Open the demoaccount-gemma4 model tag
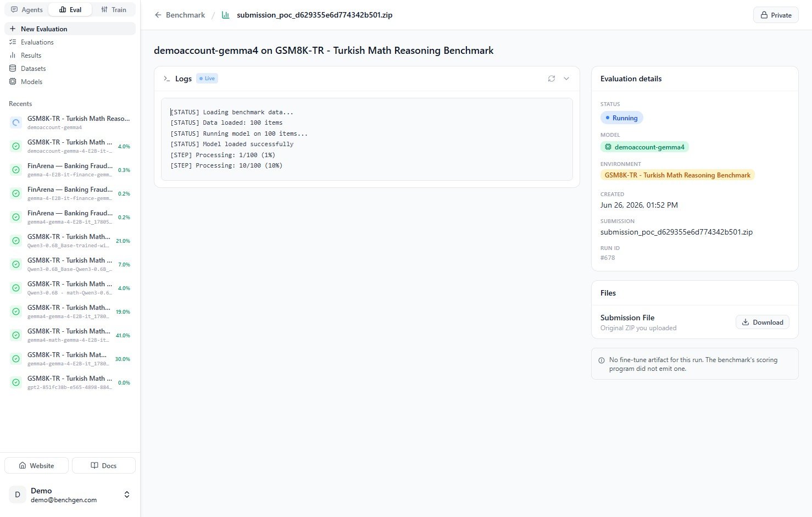The height and width of the screenshot is (517, 812). [644, 147]
